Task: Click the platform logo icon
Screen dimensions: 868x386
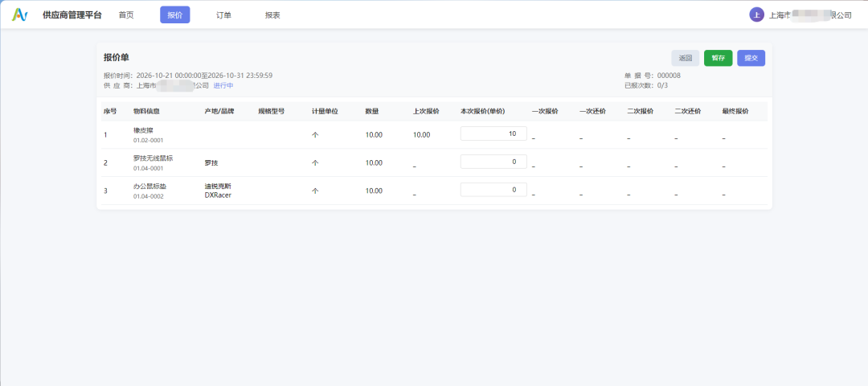Action: [x=20, y=15]
